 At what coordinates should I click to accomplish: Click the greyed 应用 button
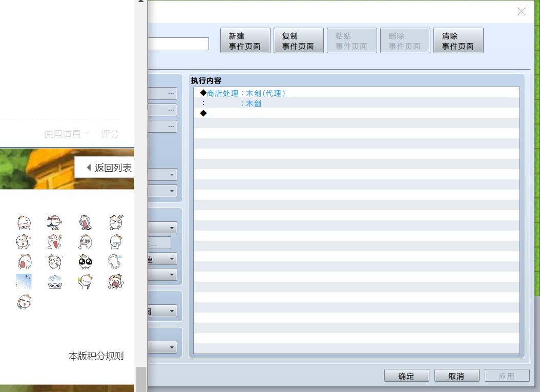coord(507,376)
